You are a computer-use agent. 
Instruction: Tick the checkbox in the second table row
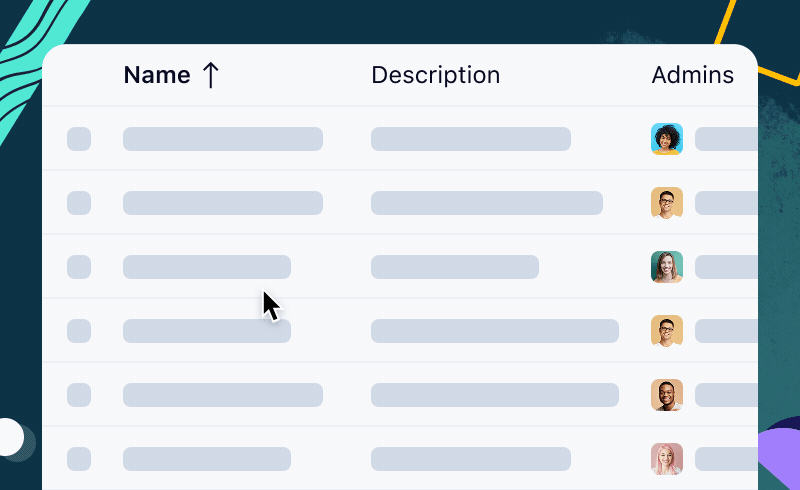79,203
